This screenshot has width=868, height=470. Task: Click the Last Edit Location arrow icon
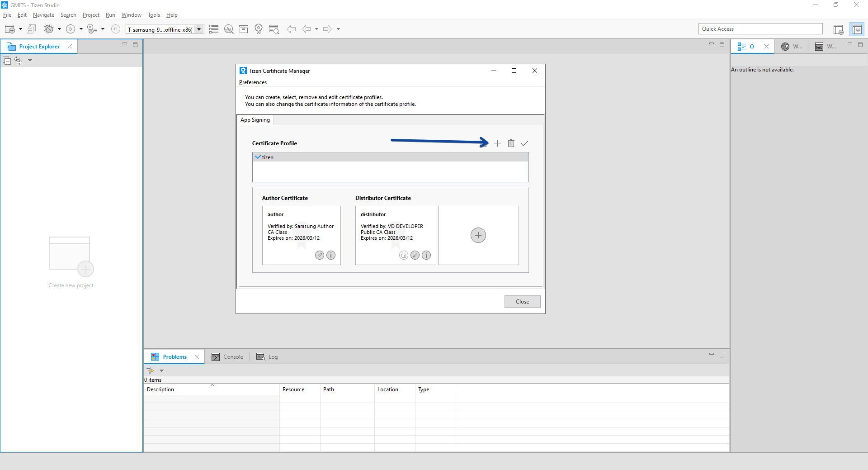(x=291, y=29)
